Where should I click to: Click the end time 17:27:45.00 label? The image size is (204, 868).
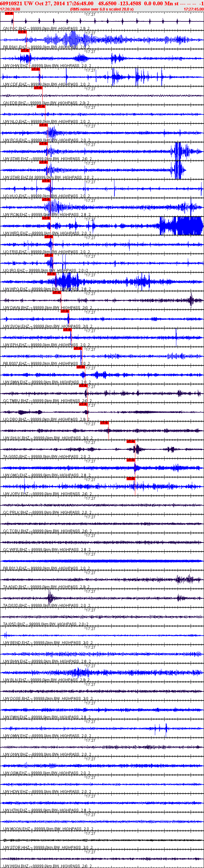tap(194, 9)
